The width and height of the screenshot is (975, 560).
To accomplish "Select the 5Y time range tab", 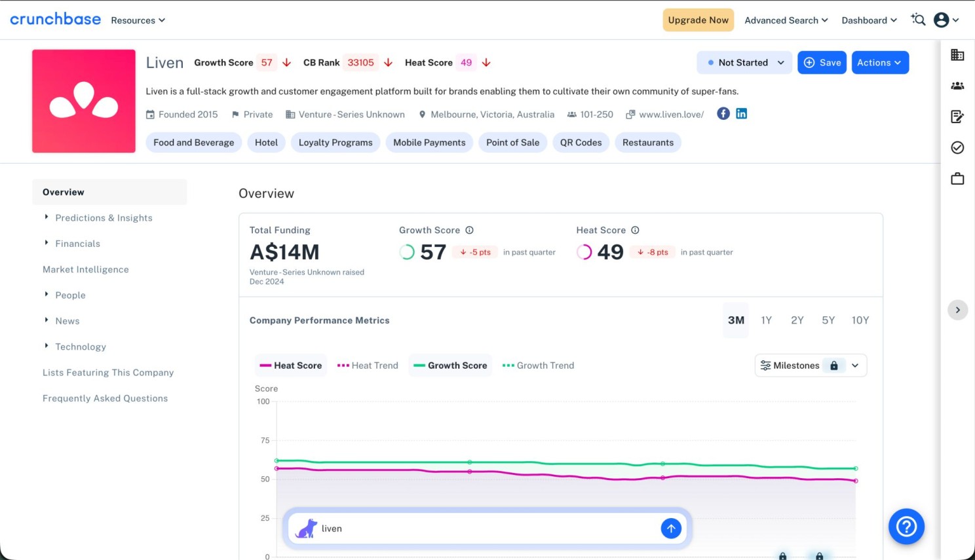I will (x=828, y=320).
